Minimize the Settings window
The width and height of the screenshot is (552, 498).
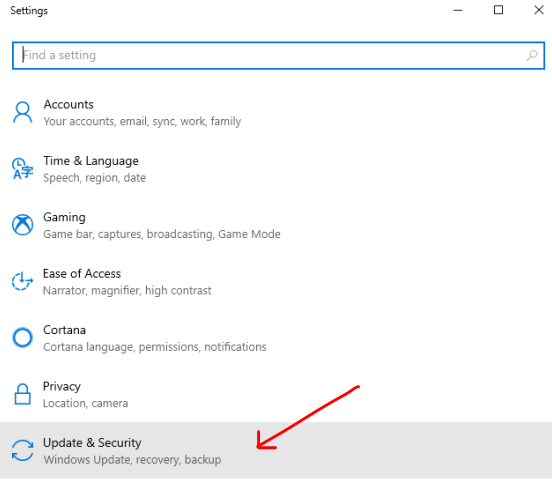pos(458,10)
